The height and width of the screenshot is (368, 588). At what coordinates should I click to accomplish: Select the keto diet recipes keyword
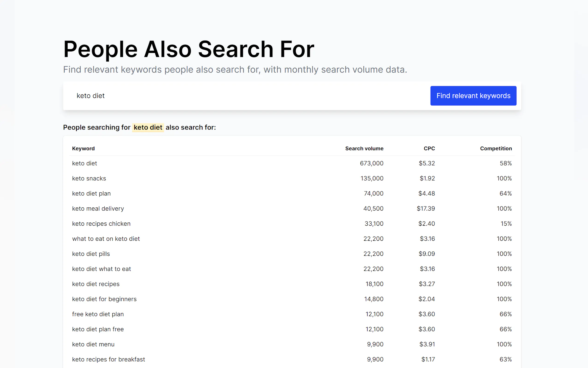96,284
